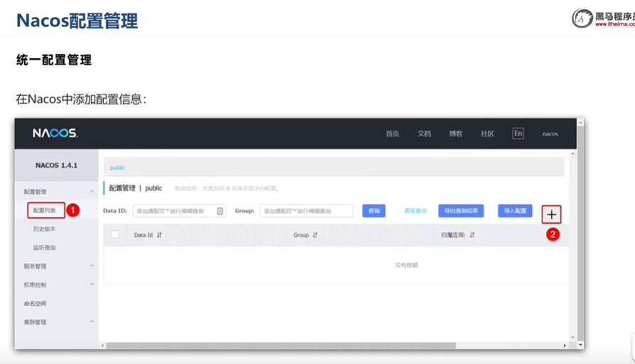
Task: Click the blue 查询 button
Action: pyautogui.click(x=374, y=210)
